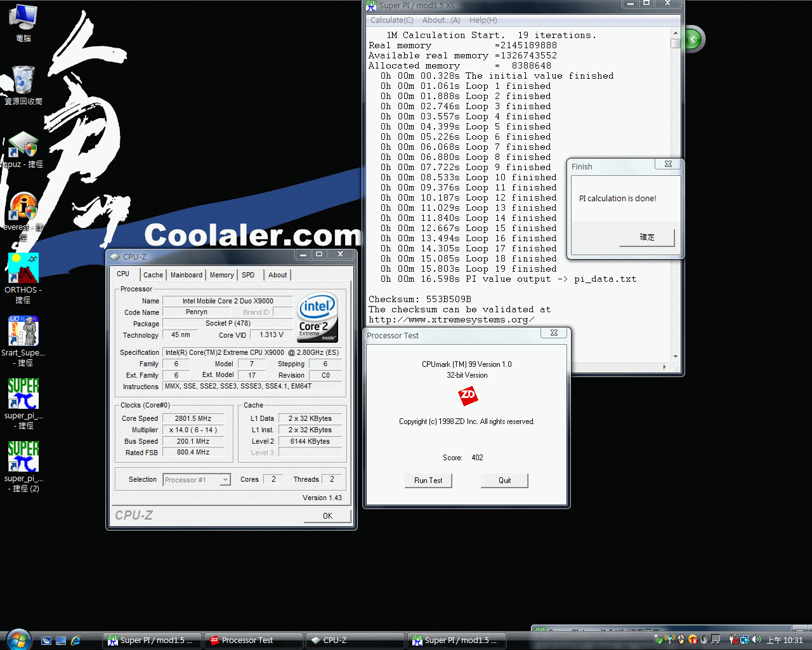The image size is (812, 650).
Task: Click the Super PI vertical scrollbar thumb
Action: click(676, 43)
